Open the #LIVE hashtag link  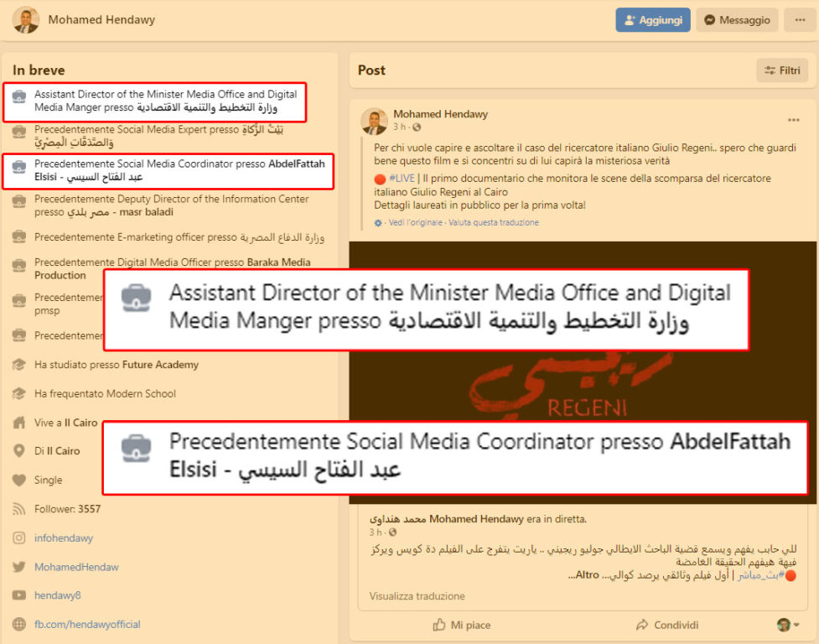pyautogui.click(x=402, y=178)
